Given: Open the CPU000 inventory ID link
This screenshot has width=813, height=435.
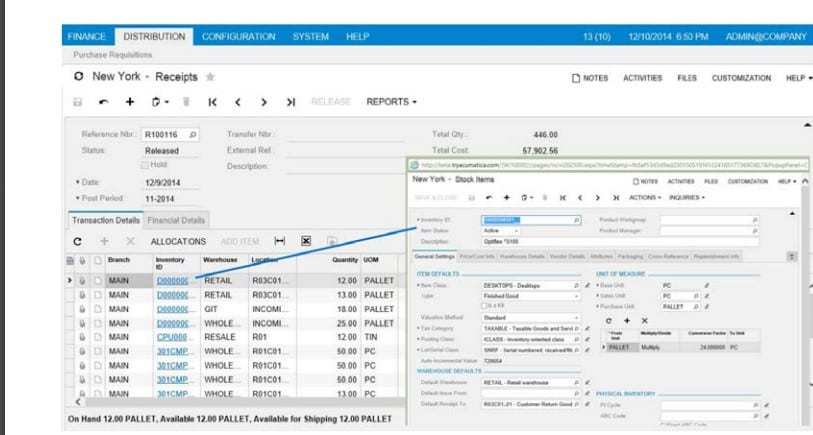Looking at the screenshot, I should [x=172, y=337].
